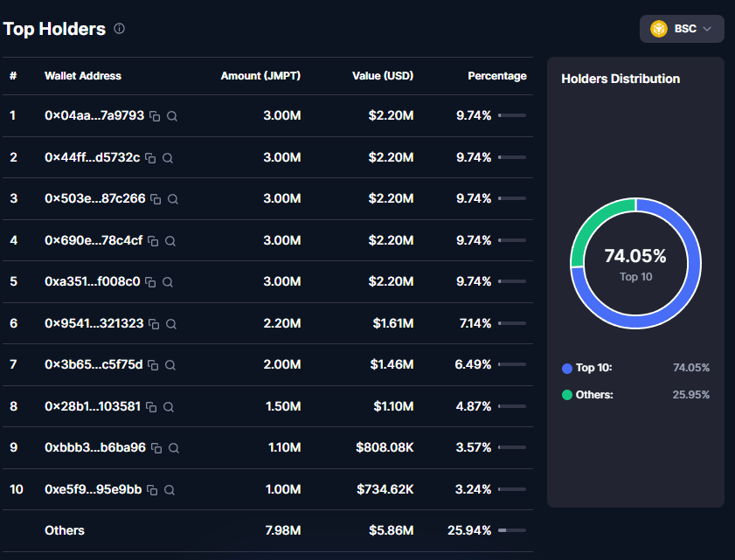Screen dimensions: 735x560
Task: Search wallet 0x44ff...d5732c in explorer
Action: pos(168,158)
